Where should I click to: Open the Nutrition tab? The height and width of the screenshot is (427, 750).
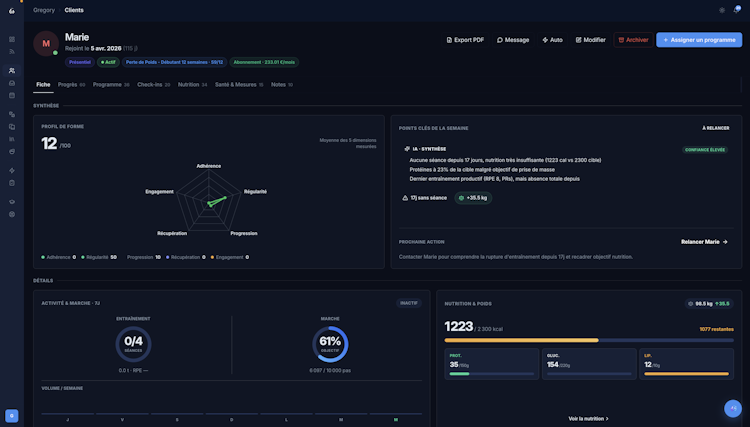[192, 85]
